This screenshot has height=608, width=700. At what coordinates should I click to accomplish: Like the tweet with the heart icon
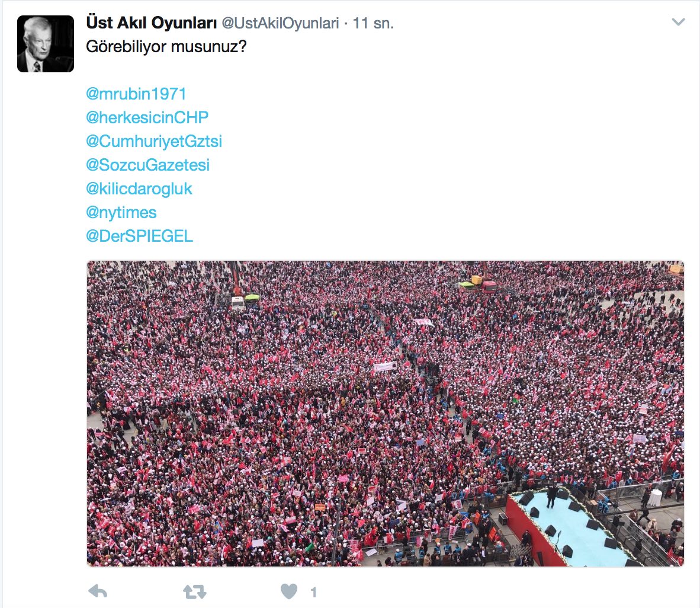click(289, 591)
